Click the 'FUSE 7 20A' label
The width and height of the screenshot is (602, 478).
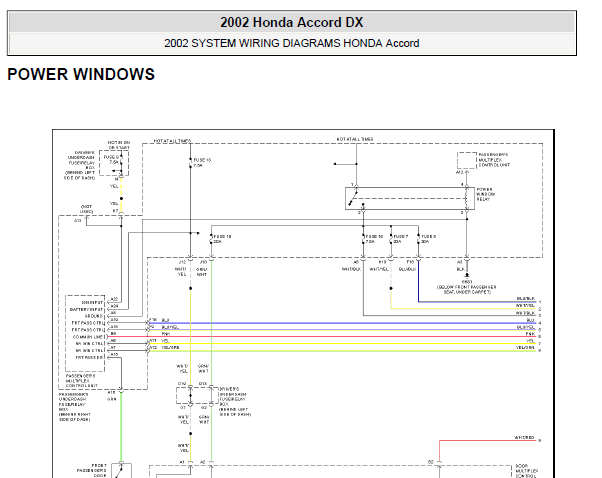(400, 239)
